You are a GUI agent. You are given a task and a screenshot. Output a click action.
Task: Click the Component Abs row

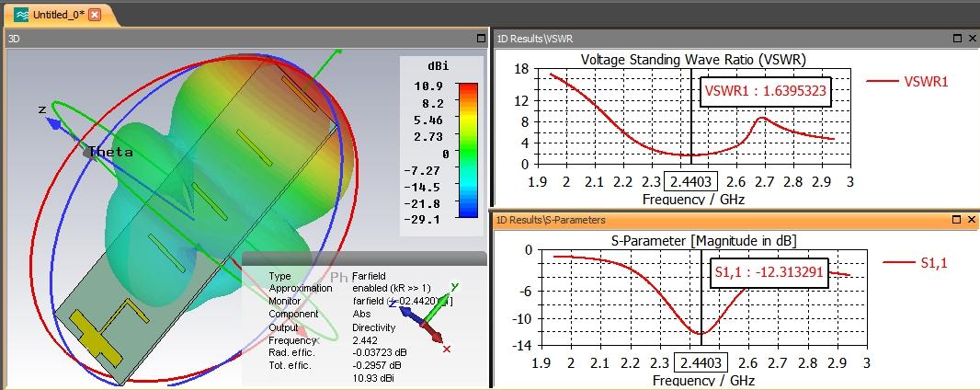(319, 315)
